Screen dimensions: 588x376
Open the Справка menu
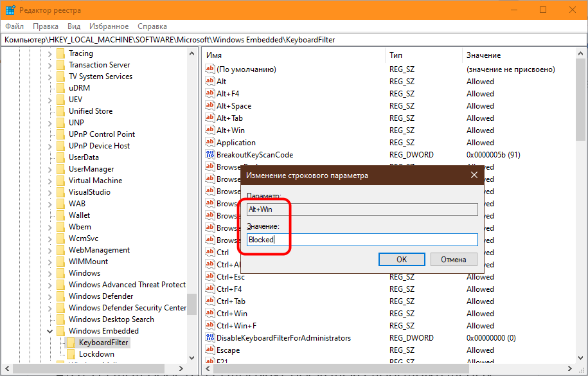coord(152,26)
